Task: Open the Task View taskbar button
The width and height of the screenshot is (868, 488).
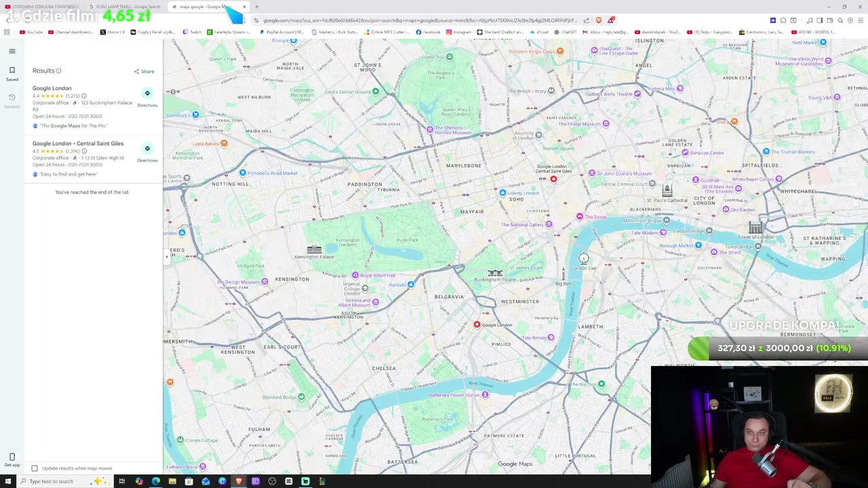Action: [122, 481]
